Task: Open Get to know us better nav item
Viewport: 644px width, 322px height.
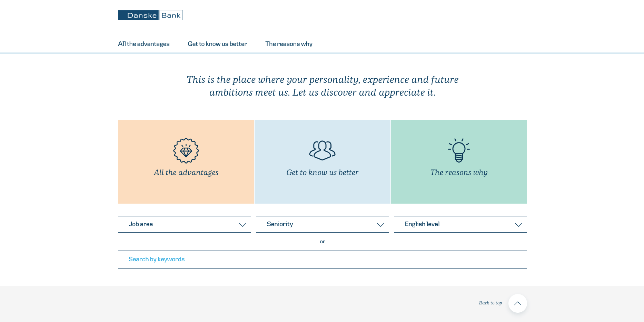Action: click(217, 44)
